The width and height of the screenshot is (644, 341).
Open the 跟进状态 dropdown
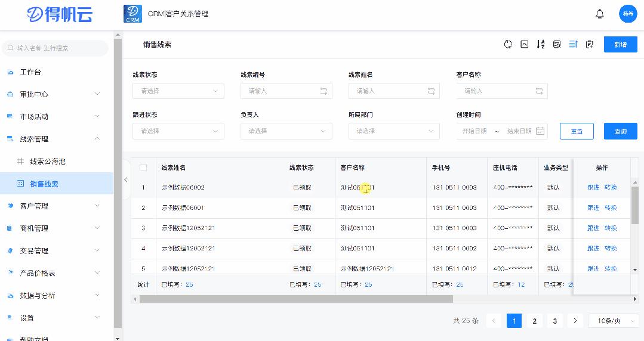point(178,131)
